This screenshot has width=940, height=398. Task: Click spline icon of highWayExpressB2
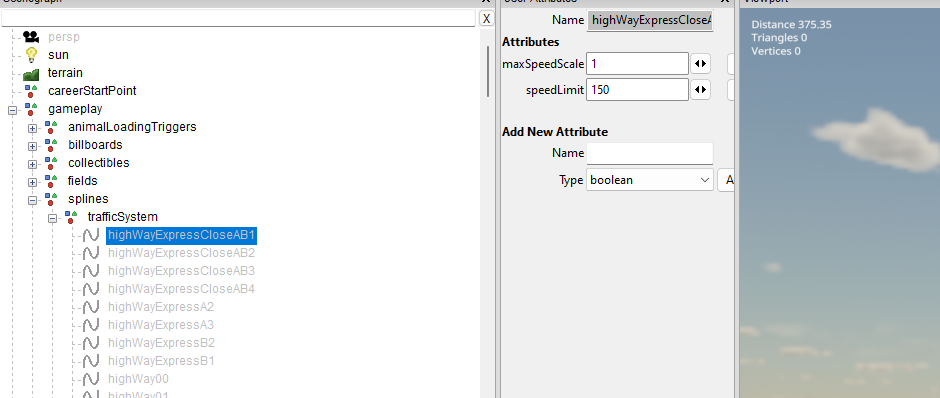pyautogui.click(x=91, y=343)
